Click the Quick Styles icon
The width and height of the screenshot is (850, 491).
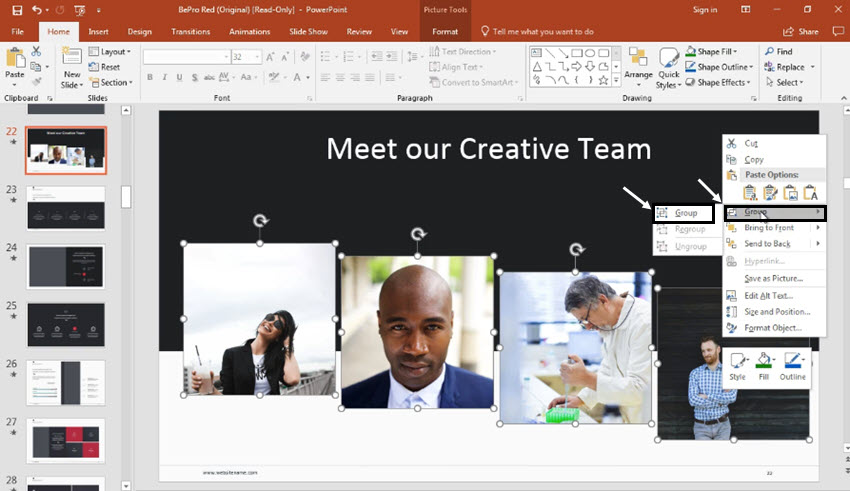[668, 66]
